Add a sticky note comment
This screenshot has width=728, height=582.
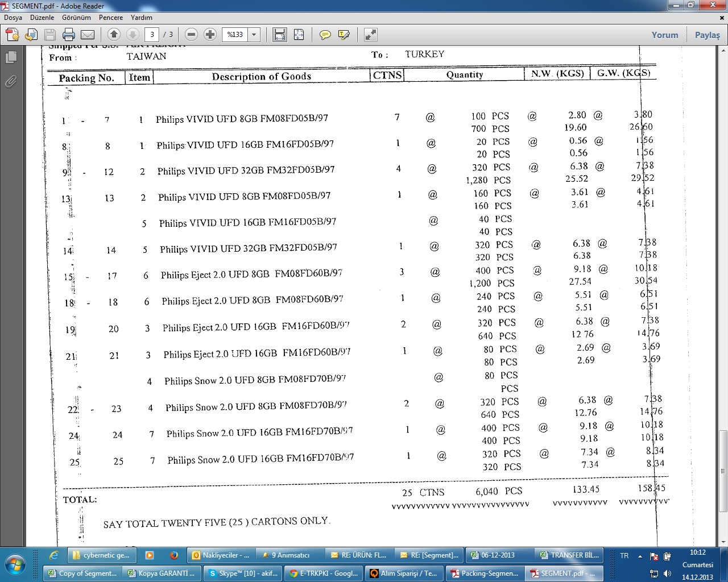(x=325, y=35)
